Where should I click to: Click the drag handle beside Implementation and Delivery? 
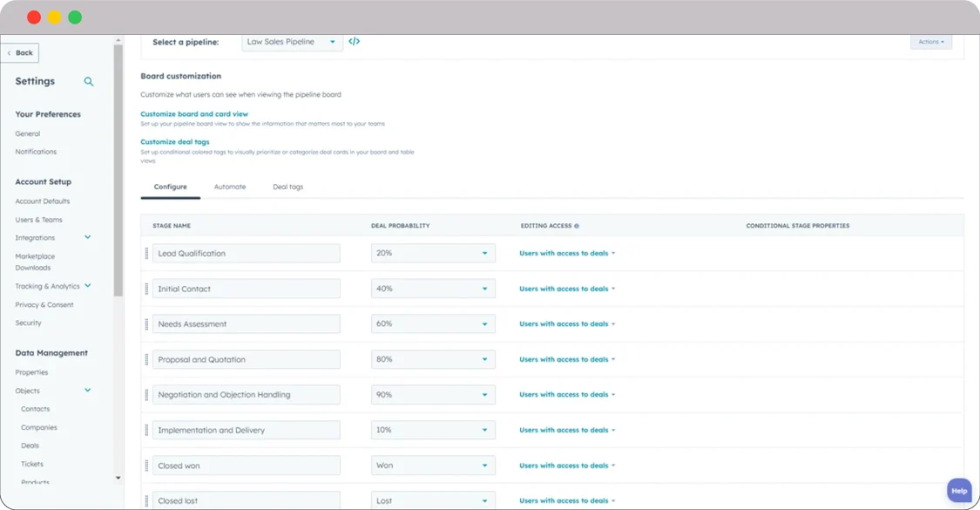pyautogui.click(x=145, y=429)
